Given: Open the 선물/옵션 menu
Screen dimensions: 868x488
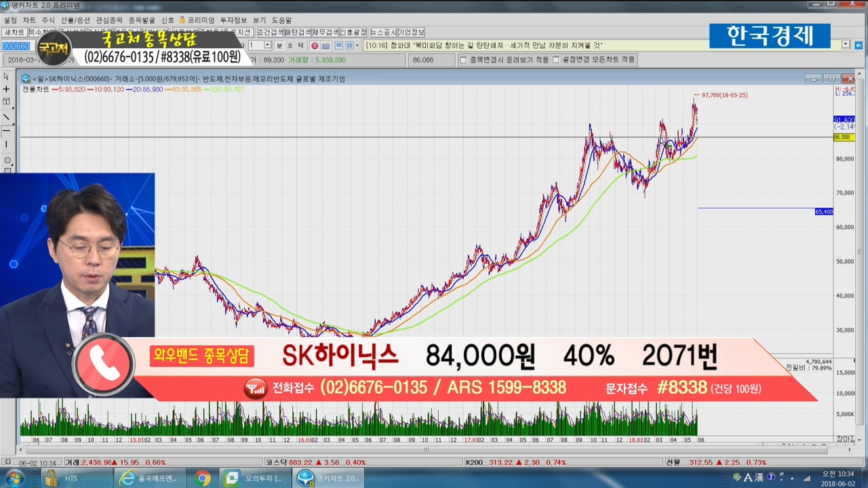Looking at the screenshot, I should click(x=75, y=20).
